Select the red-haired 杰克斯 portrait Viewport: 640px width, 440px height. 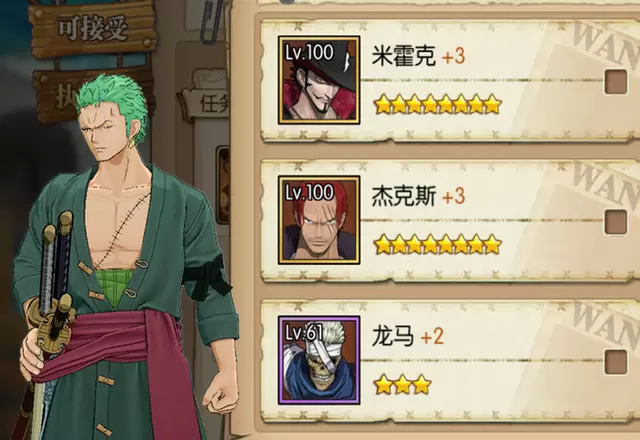pos(319,220)
